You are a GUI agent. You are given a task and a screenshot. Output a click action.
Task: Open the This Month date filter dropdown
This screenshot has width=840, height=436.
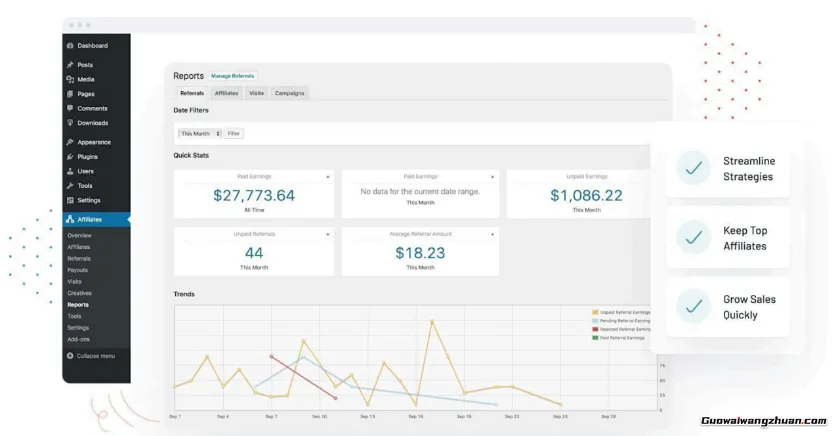pyautogui.click(x=200, y=133)
